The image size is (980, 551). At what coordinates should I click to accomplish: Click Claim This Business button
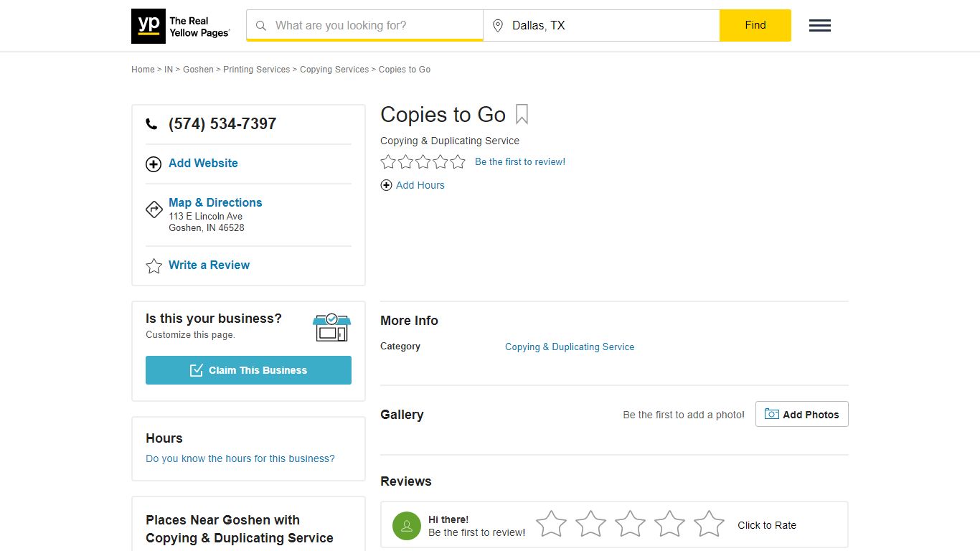click(248, 370)
